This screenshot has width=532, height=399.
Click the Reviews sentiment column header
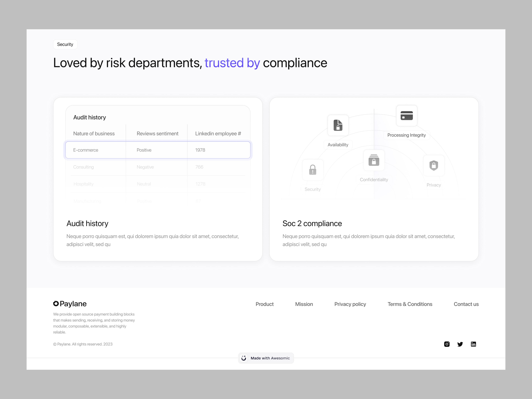point(158,133)
